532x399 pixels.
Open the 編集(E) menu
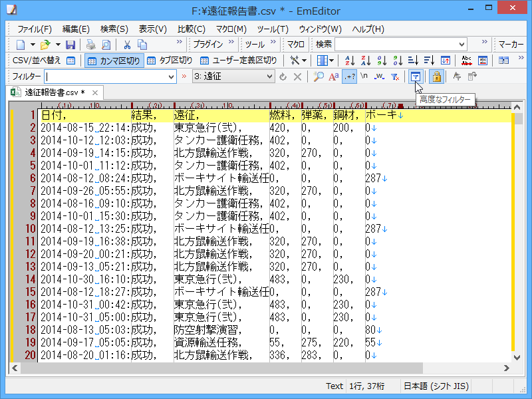[76, 29]
